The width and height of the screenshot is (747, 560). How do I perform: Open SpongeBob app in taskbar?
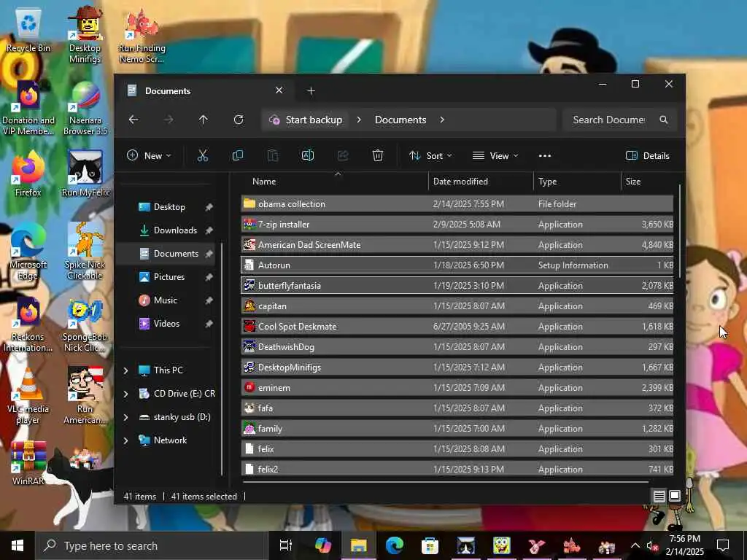pos(501,545)
